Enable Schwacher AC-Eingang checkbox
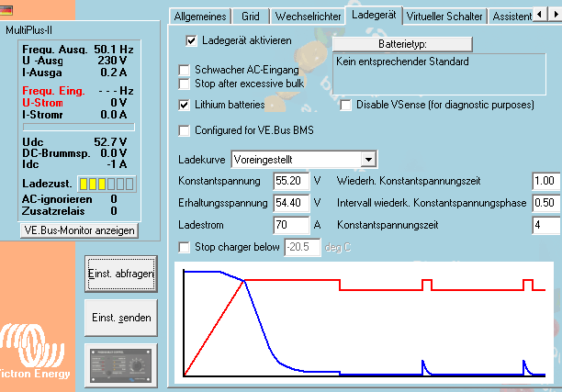 184,70
